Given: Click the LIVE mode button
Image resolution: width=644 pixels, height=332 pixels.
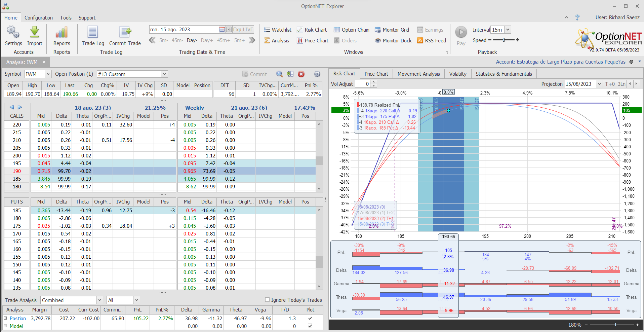Looking at the screenshot, I should coord(248,30).
